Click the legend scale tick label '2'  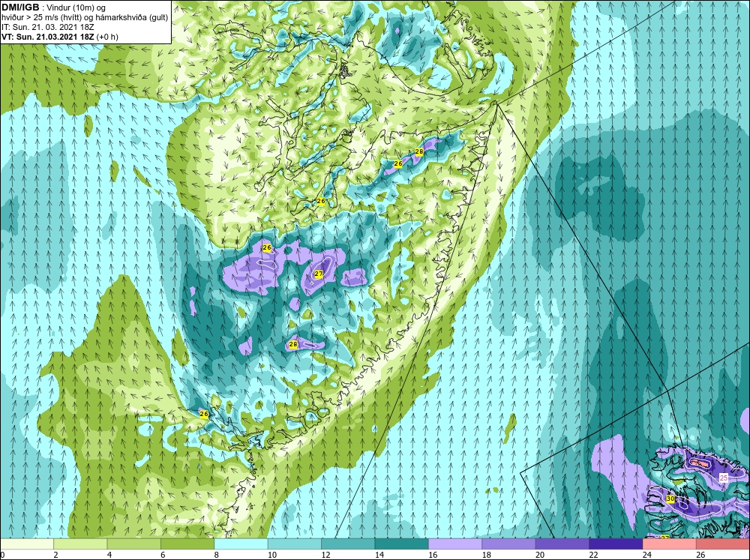55,555
